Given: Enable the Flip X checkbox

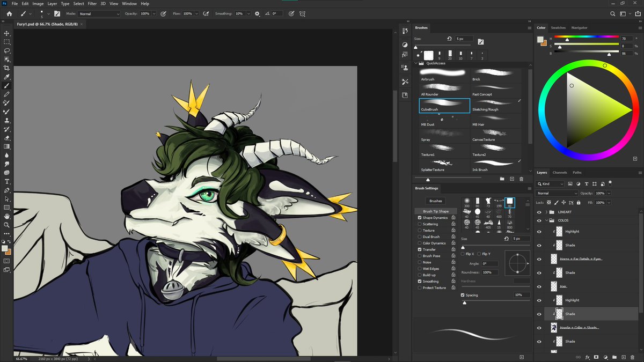Looking at the screenshot, I should [463, 254].
